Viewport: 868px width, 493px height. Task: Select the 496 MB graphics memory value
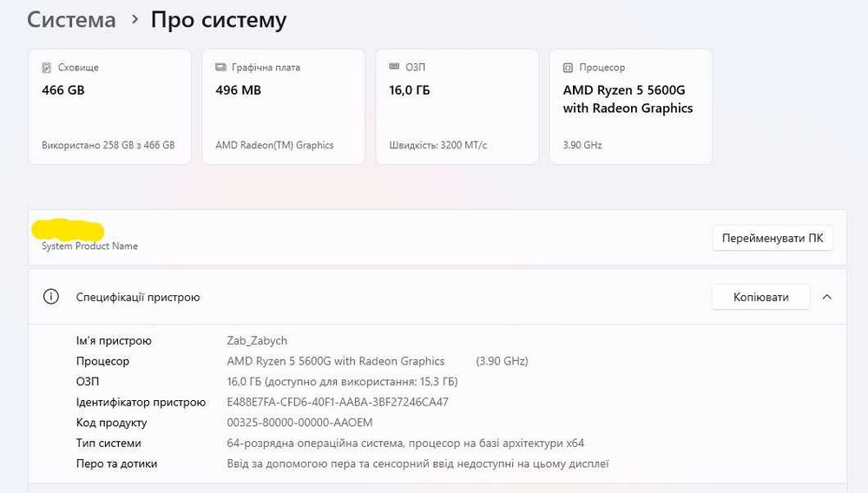tap(238, 89)
